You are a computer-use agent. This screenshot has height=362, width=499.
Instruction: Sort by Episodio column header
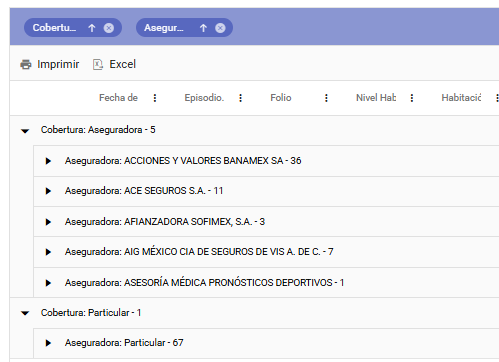pyautogui.click(x=204, y=98)
